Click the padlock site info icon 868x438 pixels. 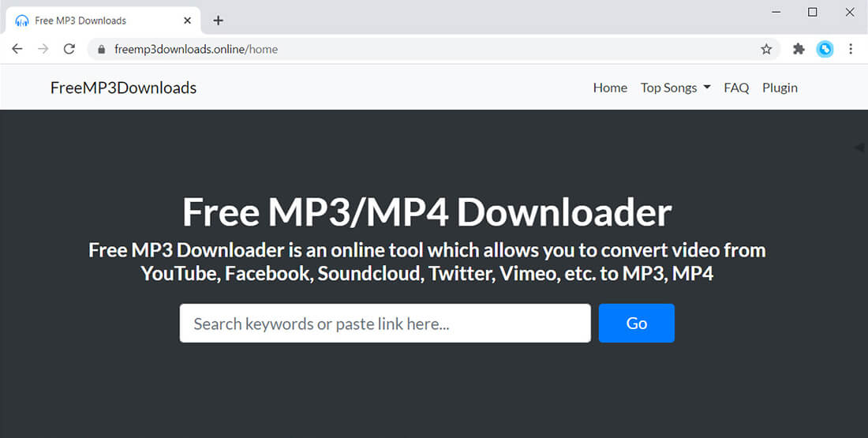101,49
